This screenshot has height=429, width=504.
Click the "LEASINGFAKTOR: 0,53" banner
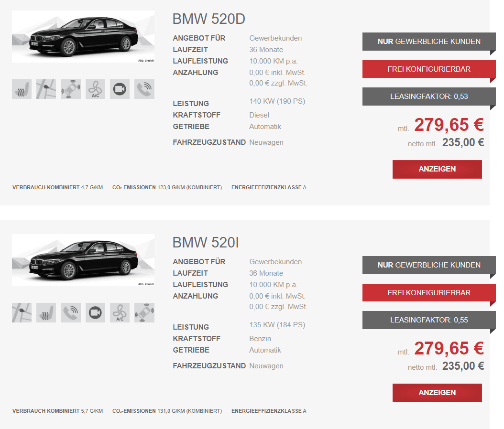point(429,97)
